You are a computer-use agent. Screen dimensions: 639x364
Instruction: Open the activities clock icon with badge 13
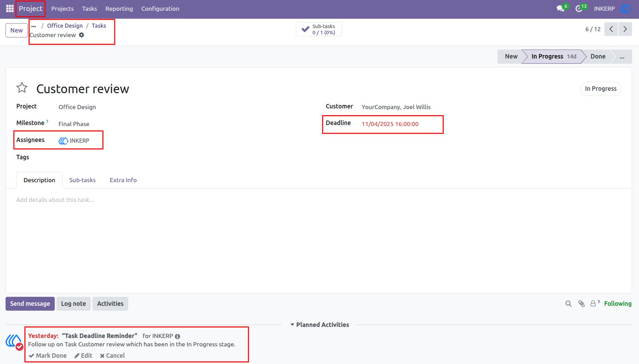pyautogui.click(x=579, y=9)
